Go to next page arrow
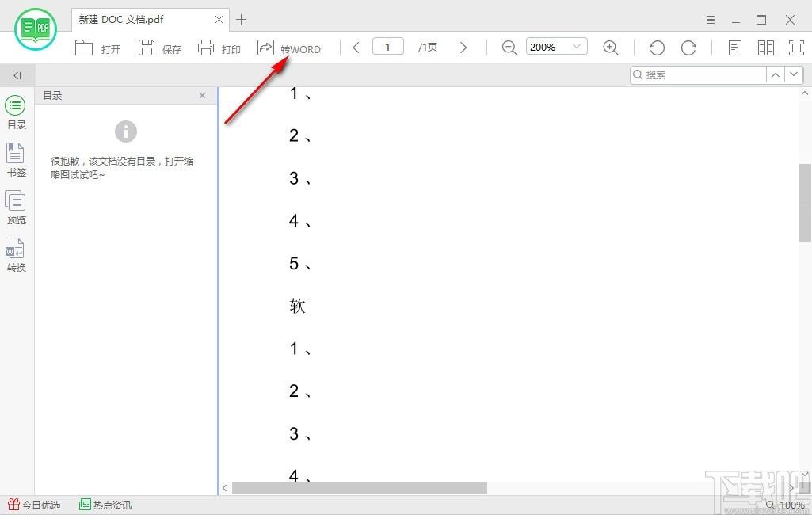This screenshot has width=812, height=515. [x=463, y=48]
